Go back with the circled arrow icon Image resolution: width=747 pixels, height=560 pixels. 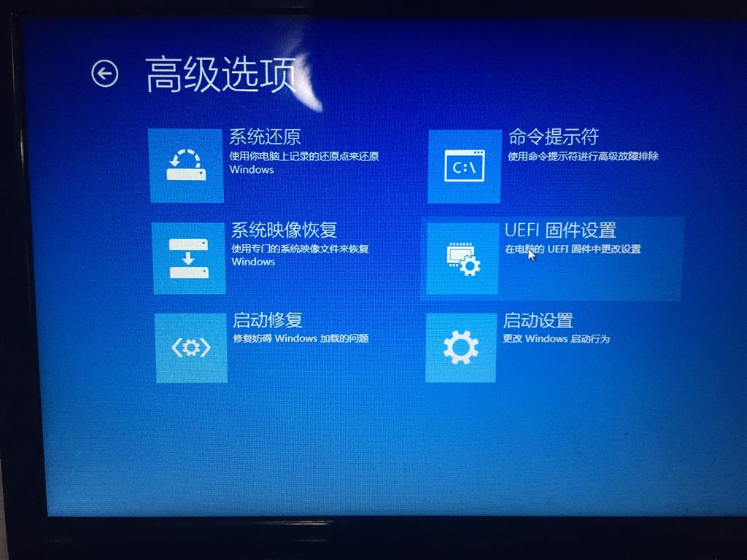(x=105, y=74)
